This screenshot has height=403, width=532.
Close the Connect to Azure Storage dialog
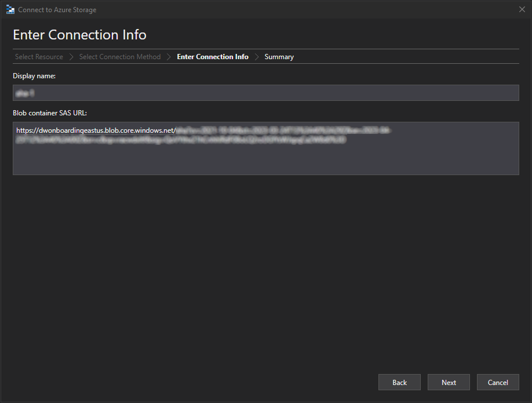click(x=522, y=9)
